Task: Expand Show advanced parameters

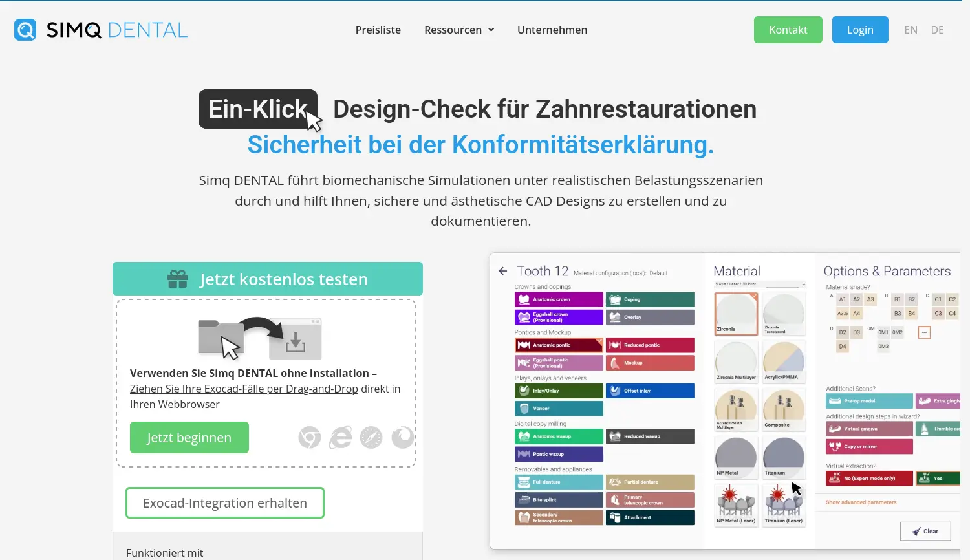Action: pos(861,502)
